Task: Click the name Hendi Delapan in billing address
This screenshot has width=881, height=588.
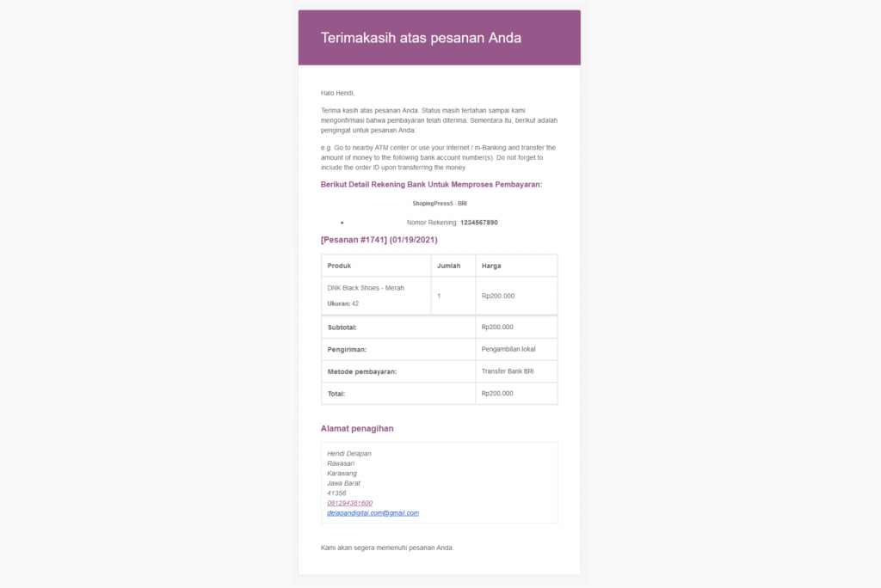Action: point(349,453)
